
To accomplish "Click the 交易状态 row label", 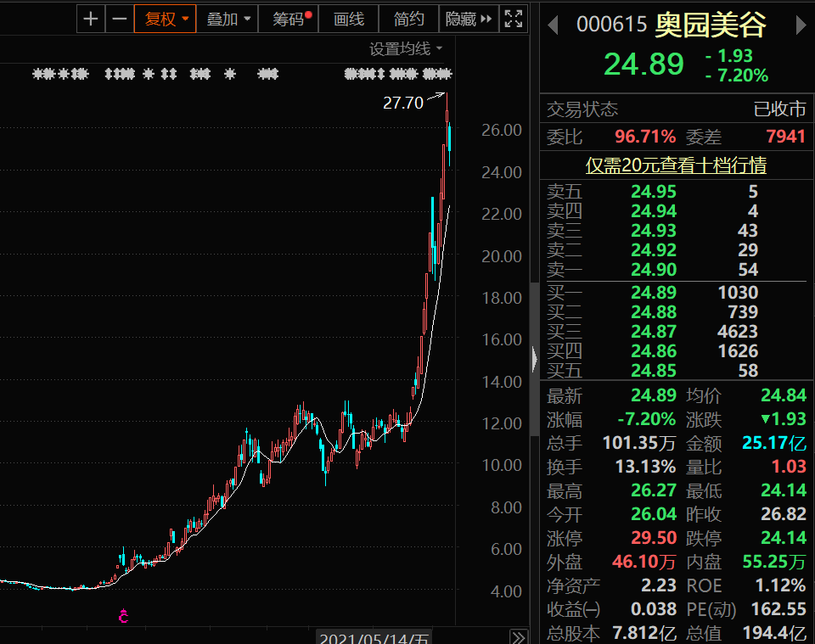I will click(582, 109).
